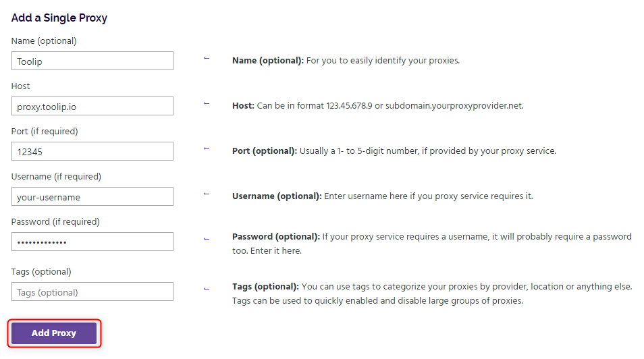Click the arrow icon beside the Username field
The width and height of the screenshot is (644, 359).
207,194
